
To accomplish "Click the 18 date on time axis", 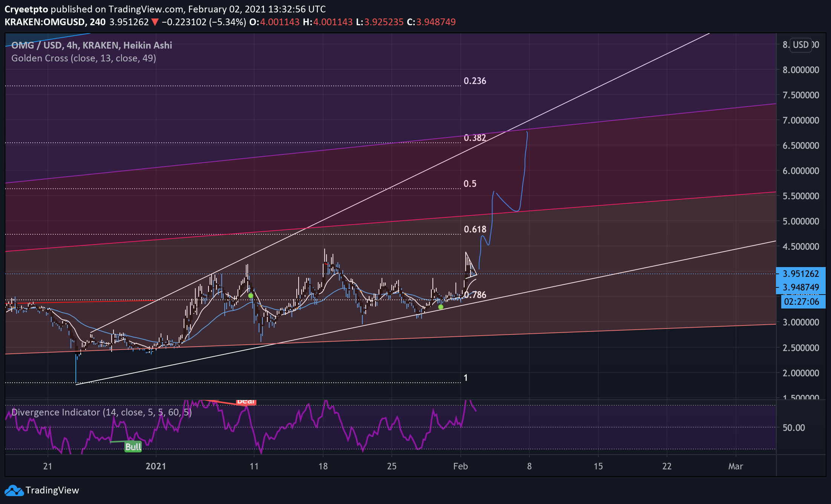I will click(x=323, y=466).
